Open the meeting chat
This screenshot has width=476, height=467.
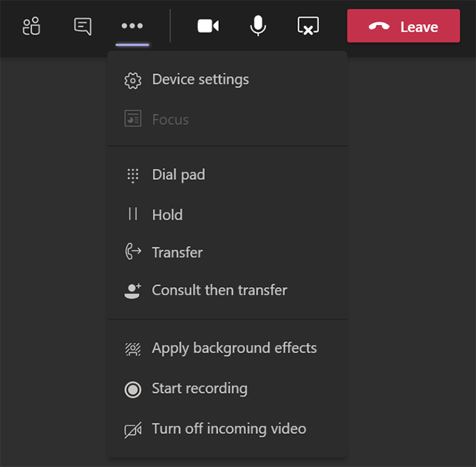(83, 26)
